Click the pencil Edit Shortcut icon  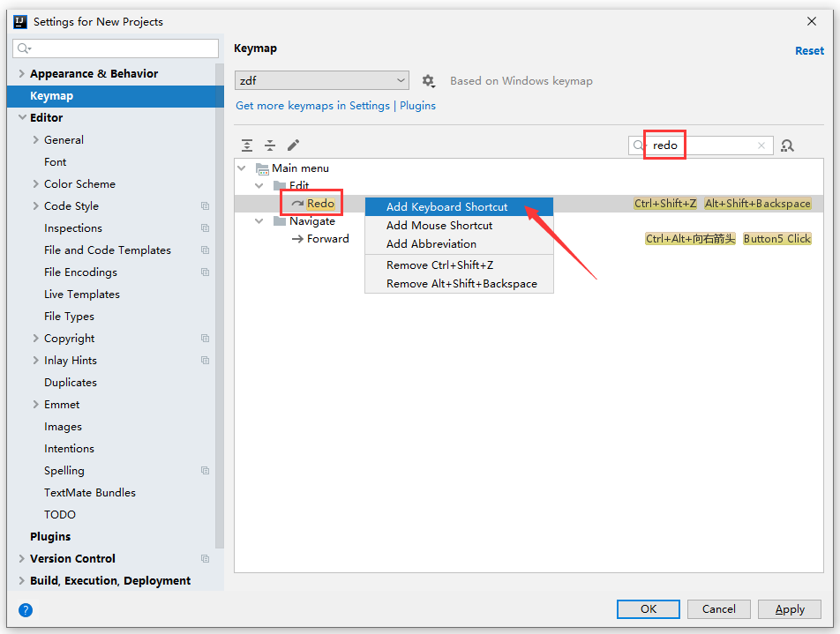point(294,145)
